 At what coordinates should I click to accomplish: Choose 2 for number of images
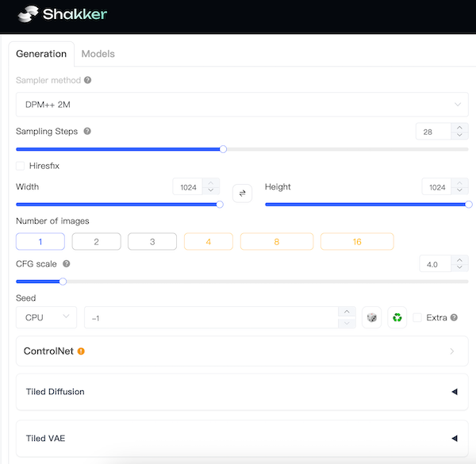(96, 242)
